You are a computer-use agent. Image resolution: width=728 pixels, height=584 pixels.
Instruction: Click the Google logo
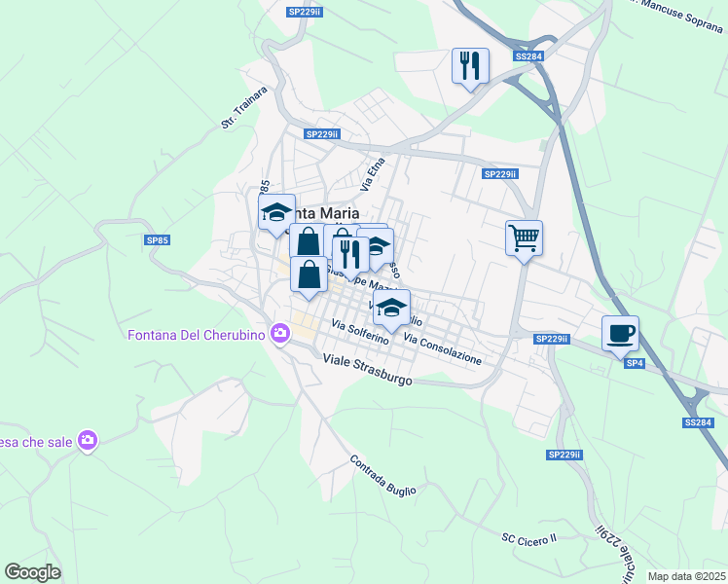[32, 572]
